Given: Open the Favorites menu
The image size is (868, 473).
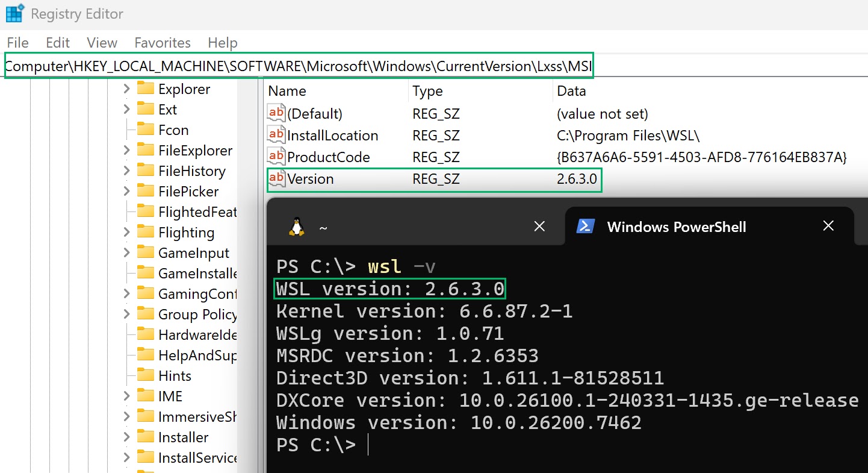Looking at the screenshot, I should [163, 43].
